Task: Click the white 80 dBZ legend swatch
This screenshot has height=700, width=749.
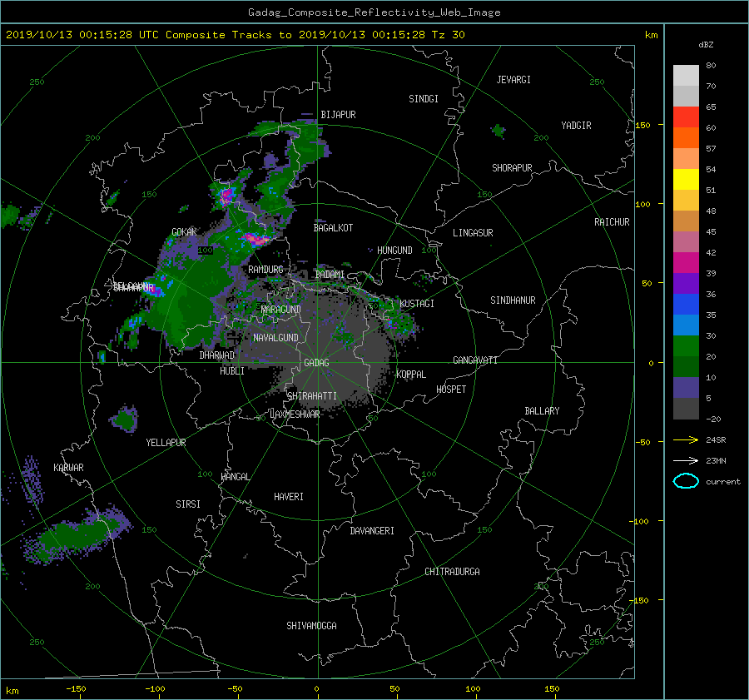Action: 686,76
